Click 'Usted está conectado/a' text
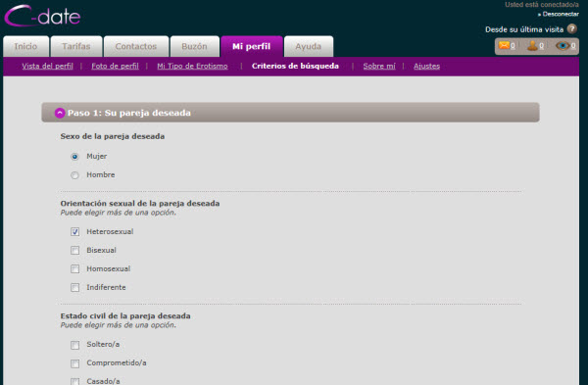This screenshot has width=588, height=385. (542, 5)
